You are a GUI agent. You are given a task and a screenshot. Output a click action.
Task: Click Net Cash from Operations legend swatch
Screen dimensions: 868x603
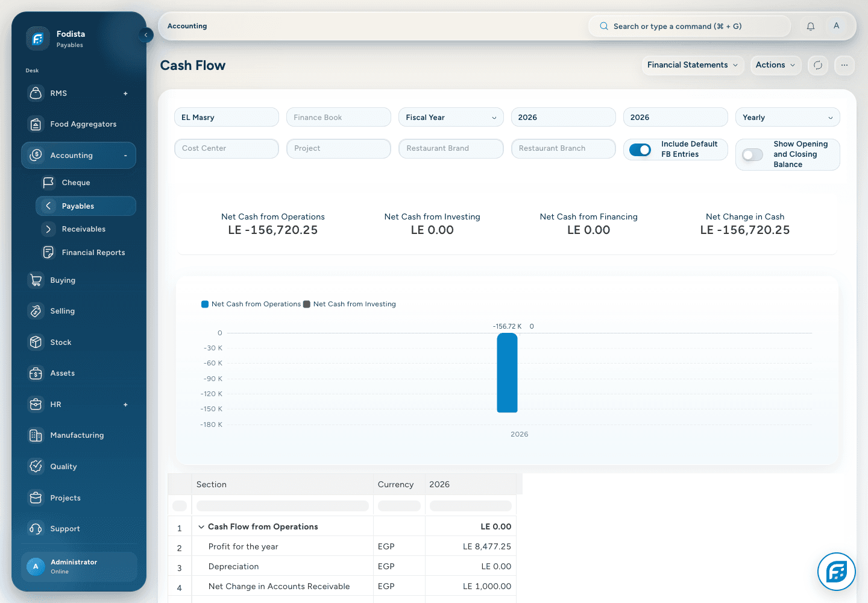tap(205, 304)
